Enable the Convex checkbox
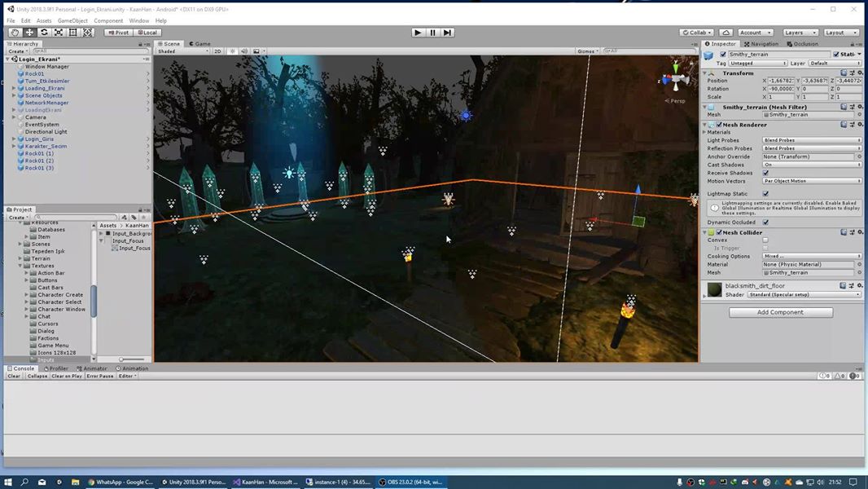 765,240
